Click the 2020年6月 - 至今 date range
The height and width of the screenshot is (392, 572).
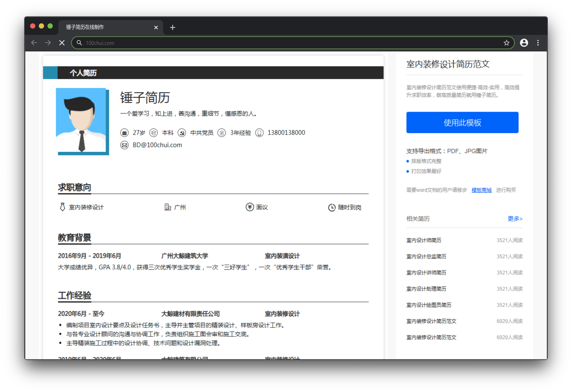point(81,314)
